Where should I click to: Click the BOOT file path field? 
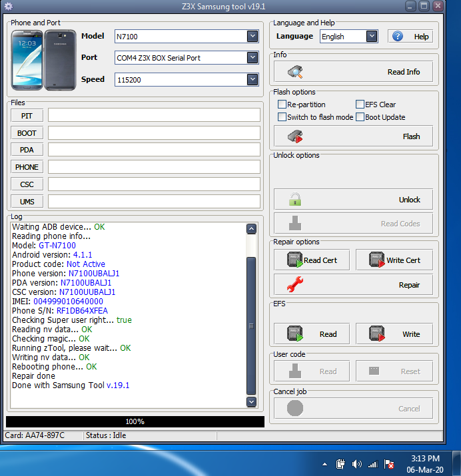tap(154, 132)
